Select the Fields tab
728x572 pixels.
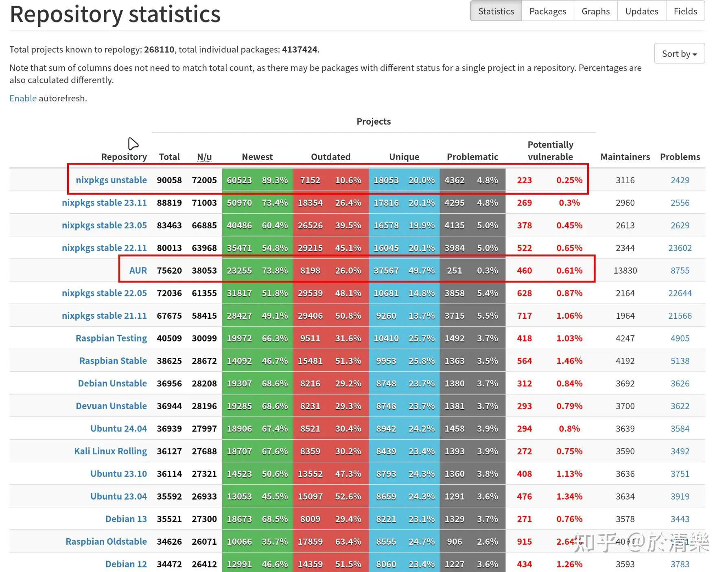(685, 11)
